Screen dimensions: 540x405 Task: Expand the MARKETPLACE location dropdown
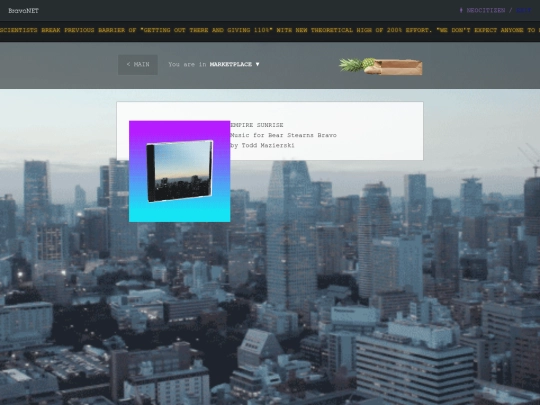point(235,64)
